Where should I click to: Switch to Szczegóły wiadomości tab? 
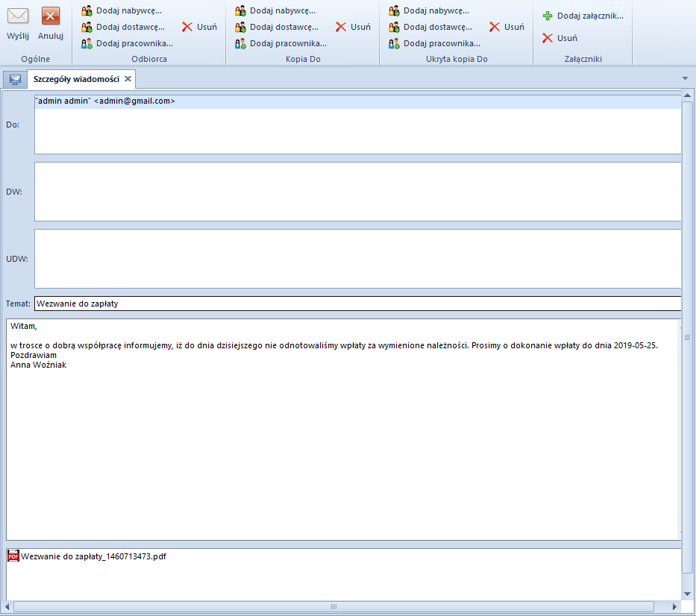[x=76, y=79]
